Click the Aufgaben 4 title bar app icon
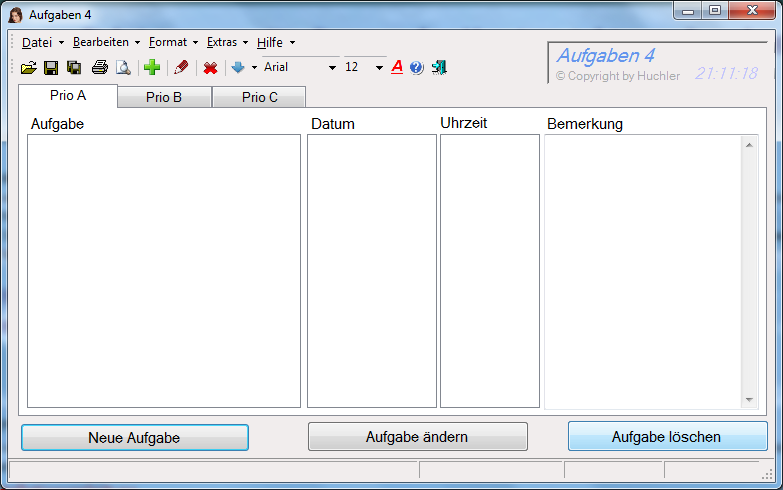783x490 pixels. [15, 15]
